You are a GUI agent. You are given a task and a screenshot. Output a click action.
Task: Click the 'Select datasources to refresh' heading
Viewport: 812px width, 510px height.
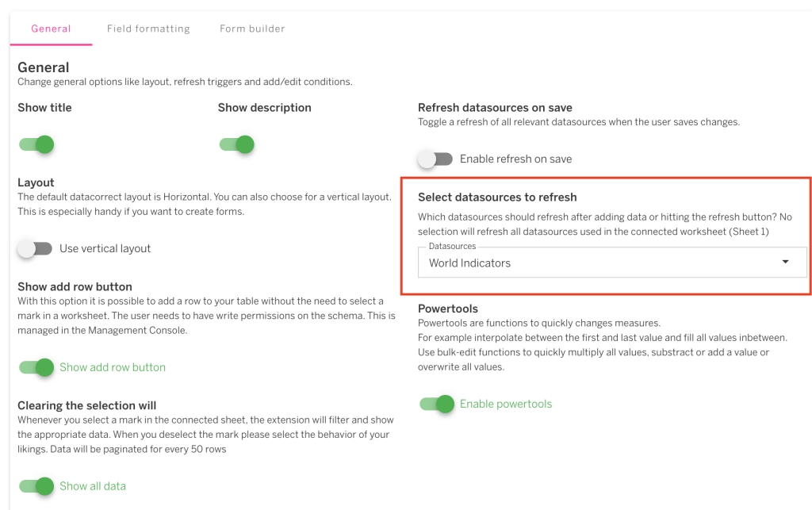(497, 197)
